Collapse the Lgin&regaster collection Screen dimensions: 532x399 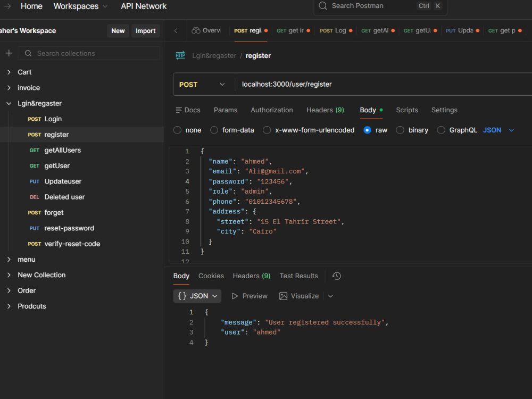click(x=9, y=103)
